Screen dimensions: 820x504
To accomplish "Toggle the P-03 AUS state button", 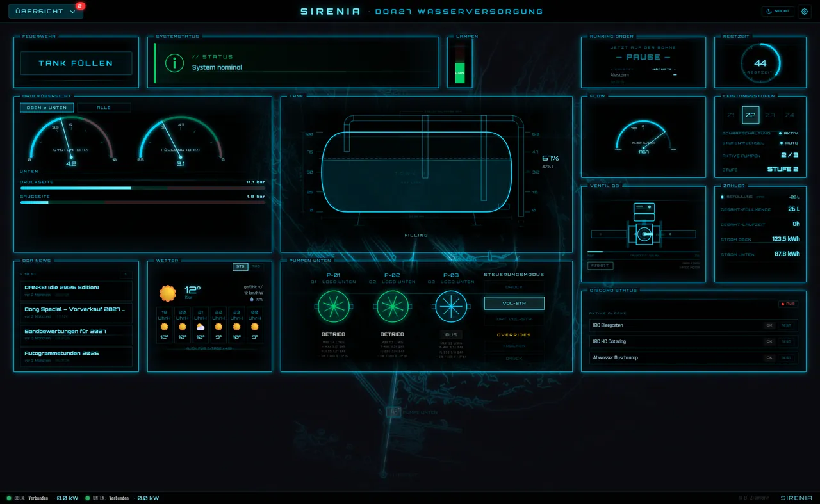I will point(452,334).
